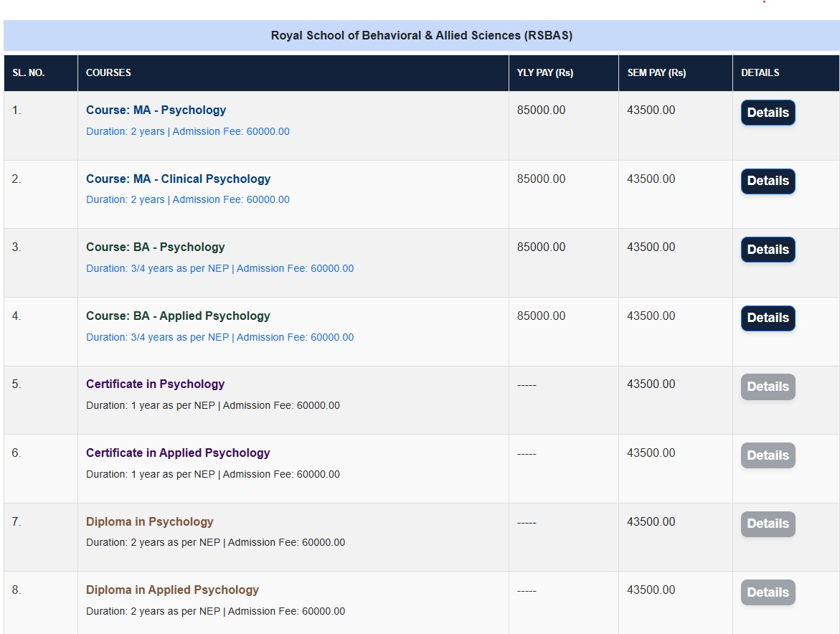View Details of BA - Psychology course
The width and height of the screenshot is (840, 634).
tap(768, 250)
